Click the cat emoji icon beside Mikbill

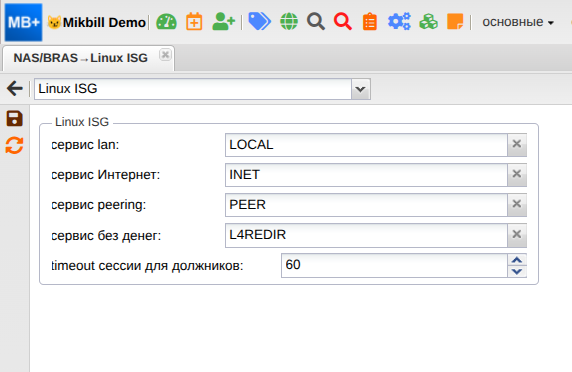54,23
